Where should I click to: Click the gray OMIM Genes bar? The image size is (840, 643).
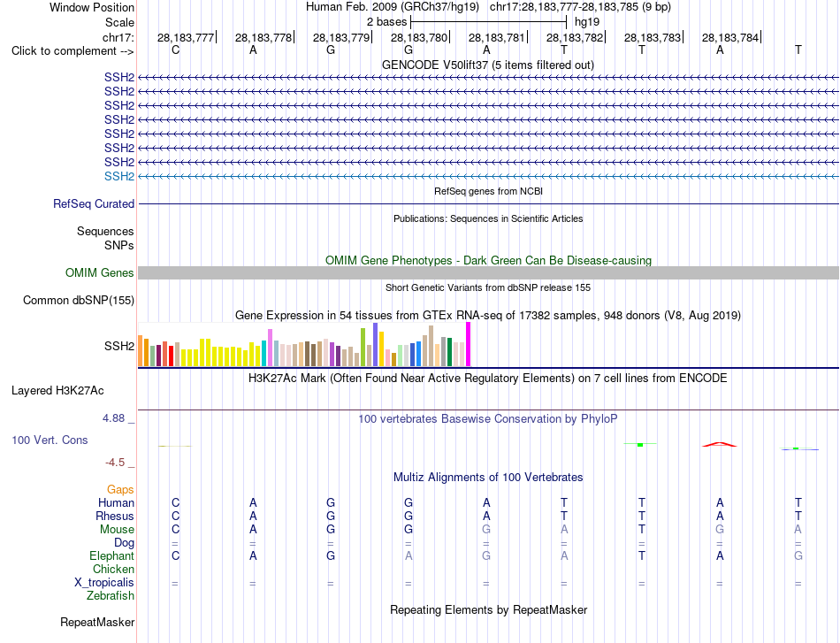coord(488,272)
